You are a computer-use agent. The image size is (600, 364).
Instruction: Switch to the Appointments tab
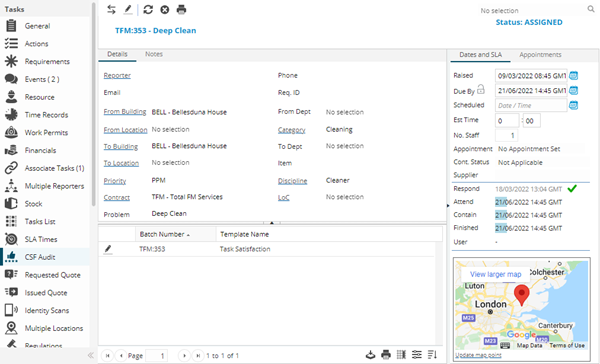[540, 55]
